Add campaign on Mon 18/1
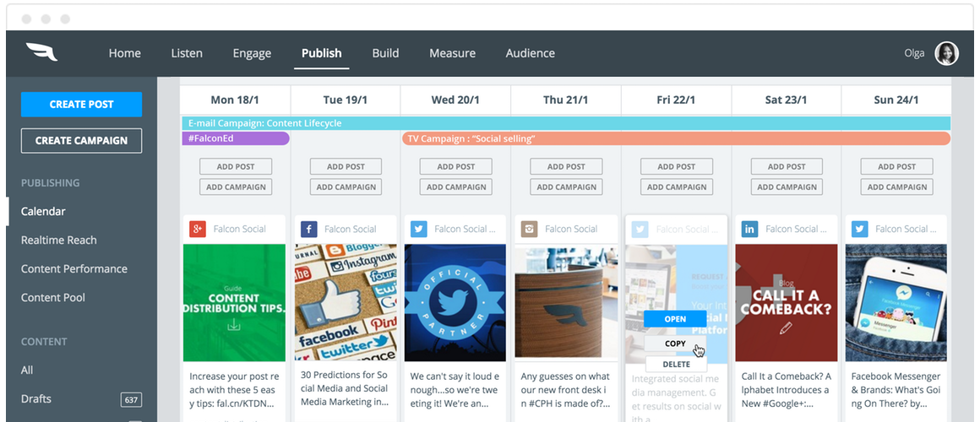The width and height of the screenshot is (980, 422). (236, 187)
